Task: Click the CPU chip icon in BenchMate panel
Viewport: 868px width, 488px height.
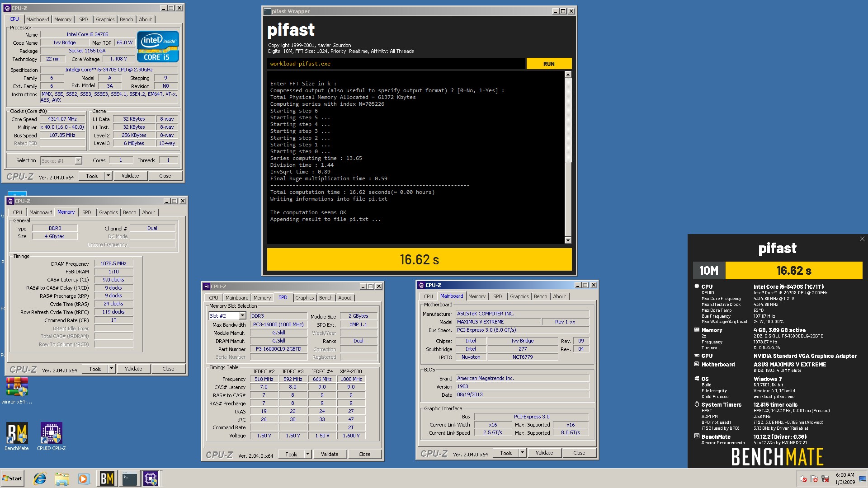Action: point(697,286)
